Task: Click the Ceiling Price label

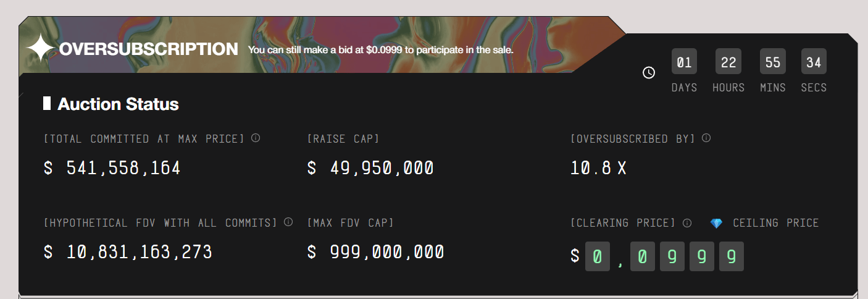Action: tap(775, 223)
